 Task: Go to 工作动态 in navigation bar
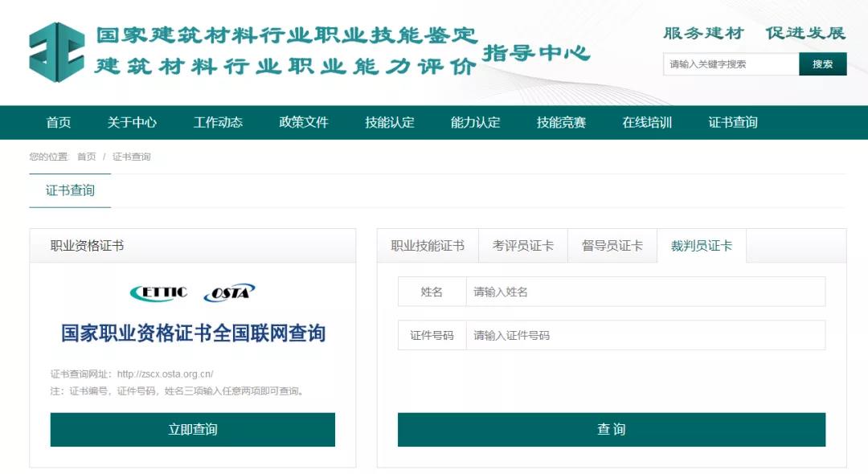pos(218,123)
